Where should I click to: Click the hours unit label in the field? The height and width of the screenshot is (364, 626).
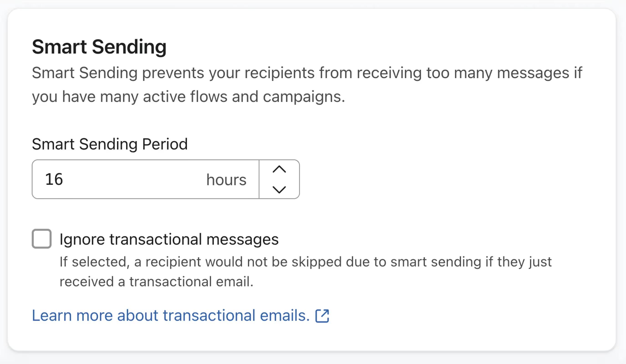point(226,179)
